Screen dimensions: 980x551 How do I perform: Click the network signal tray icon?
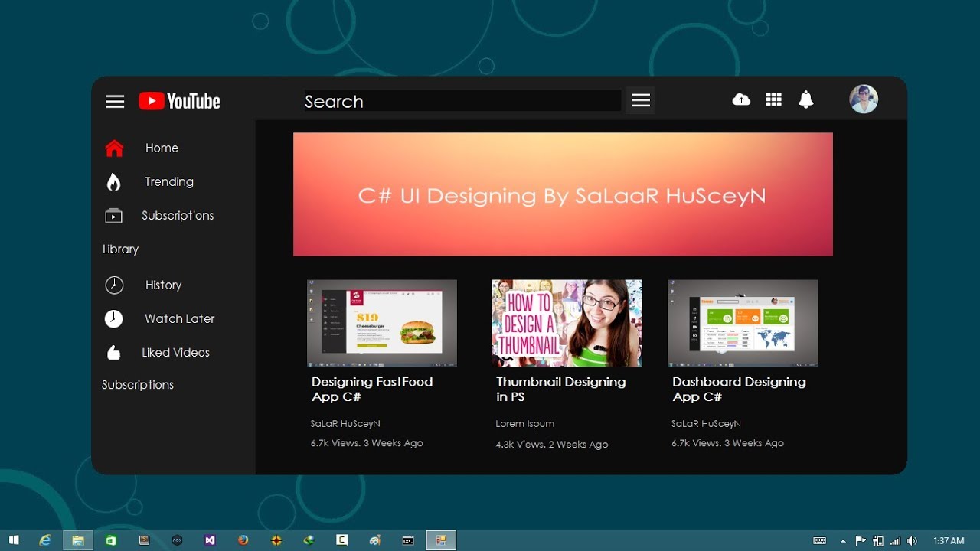(x=895, y=541)
